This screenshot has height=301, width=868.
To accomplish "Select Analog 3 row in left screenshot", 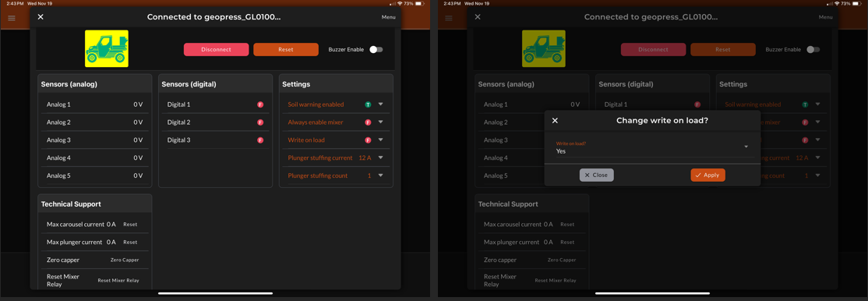I will click(x=94, y=140).
